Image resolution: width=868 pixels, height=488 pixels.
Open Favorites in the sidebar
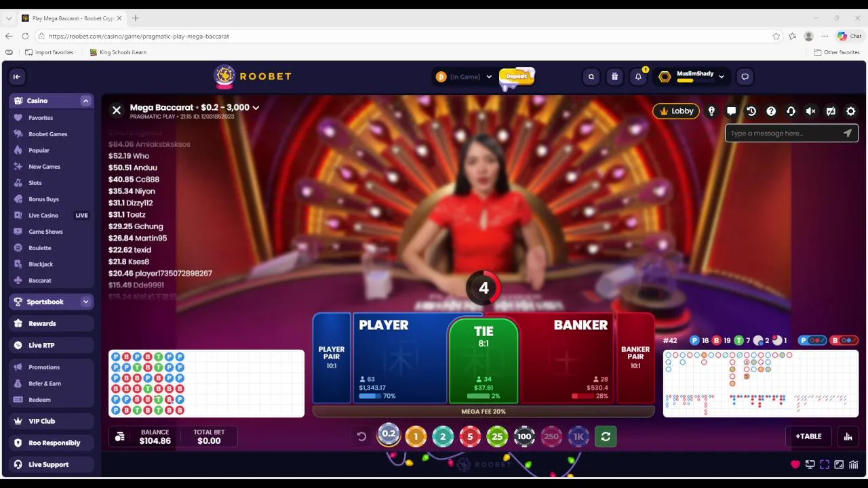[x=41, y=118]
